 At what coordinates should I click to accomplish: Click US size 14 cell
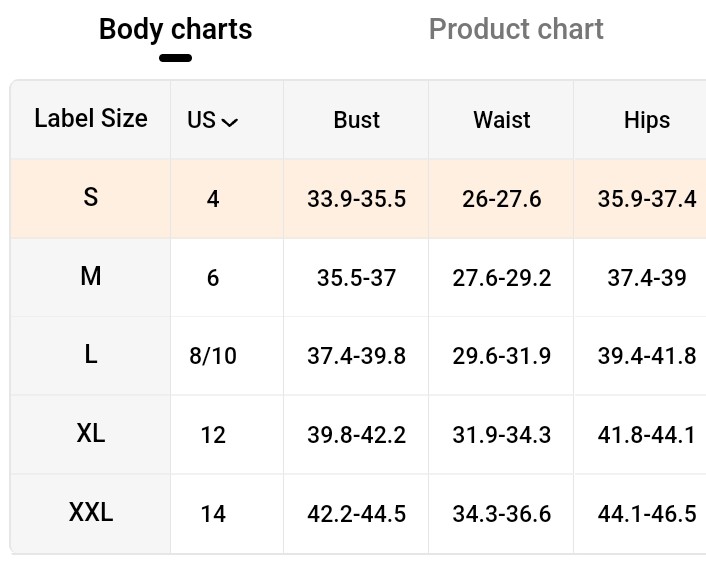point(213,514)
